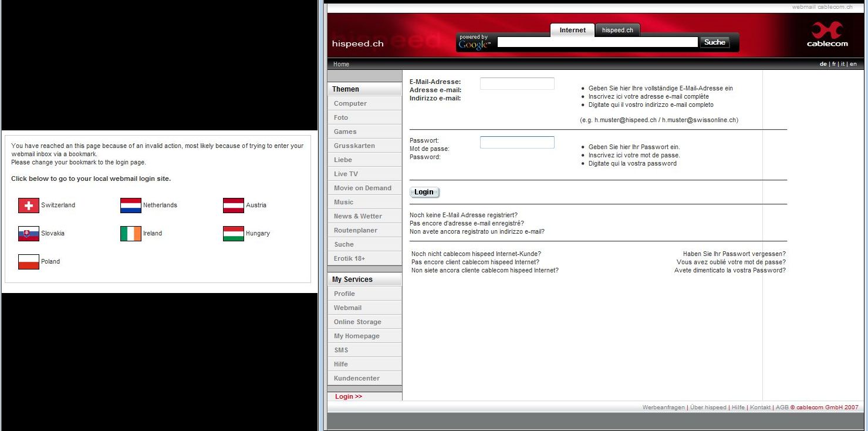The image size is (868, 431).
Task: Switch to the Internet search tab
Action: coord(572,30)
